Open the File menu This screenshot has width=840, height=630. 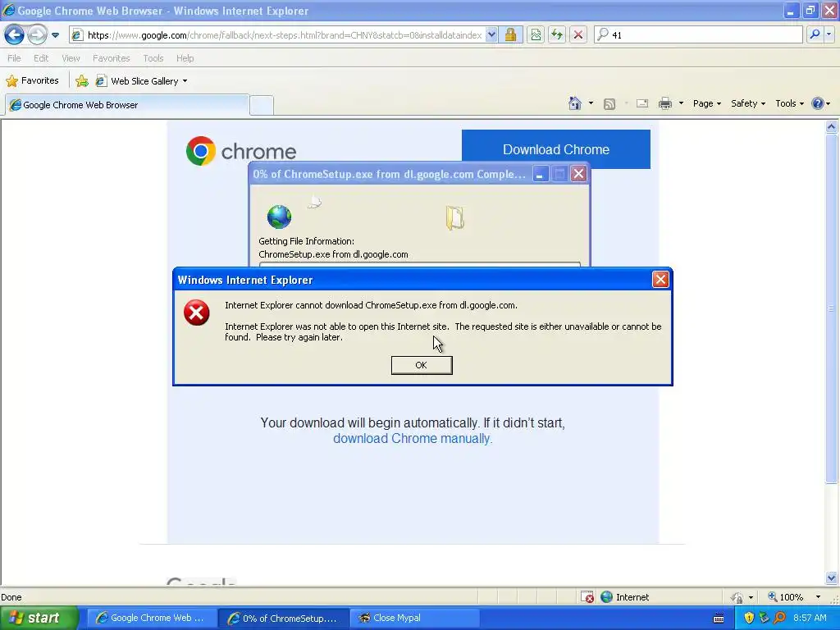point(14,58)
